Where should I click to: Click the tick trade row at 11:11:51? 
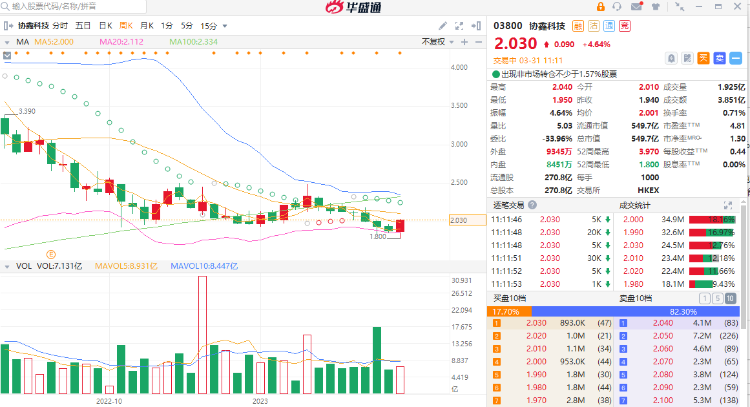coord(551,258)
